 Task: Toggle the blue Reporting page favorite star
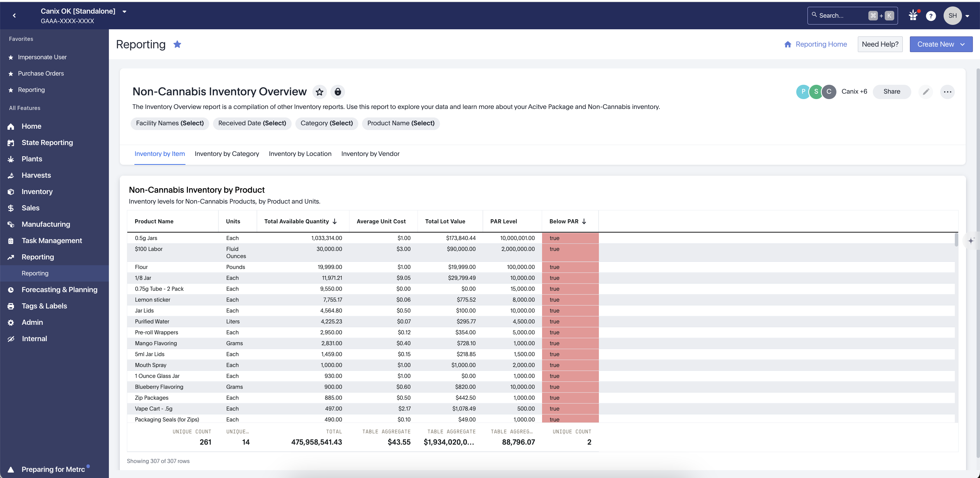tap(177, 44)
